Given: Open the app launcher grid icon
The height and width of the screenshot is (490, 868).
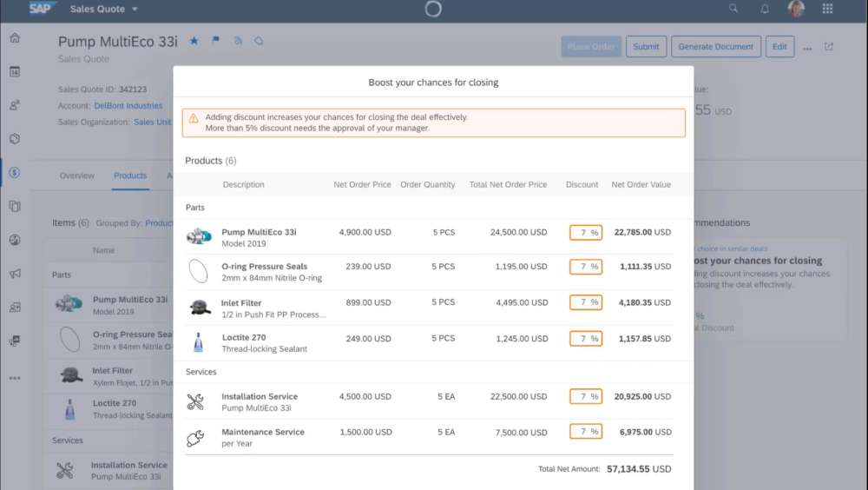Looking at the screenshot, I should click(827, 9).
